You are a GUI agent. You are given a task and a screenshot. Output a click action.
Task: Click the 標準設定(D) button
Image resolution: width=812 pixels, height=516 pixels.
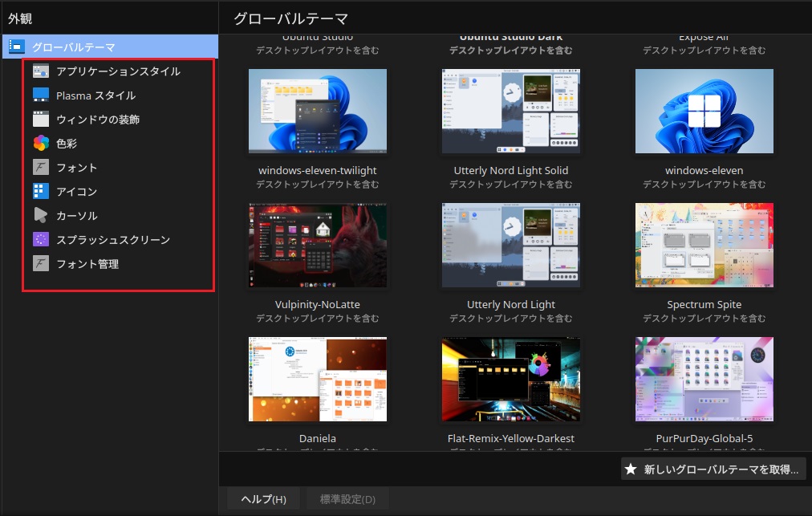(347, 499)
